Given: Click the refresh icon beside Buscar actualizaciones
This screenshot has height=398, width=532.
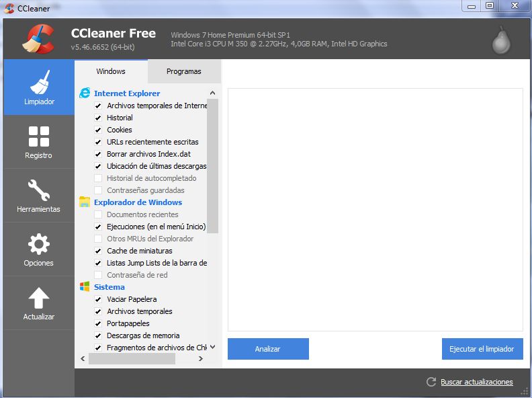Looking at the screenshot, I should tap(431, 382).
